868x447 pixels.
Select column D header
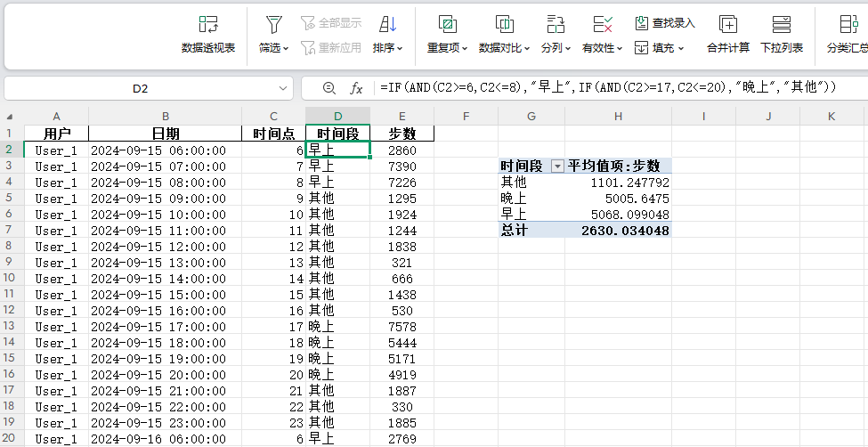point(337,117)
